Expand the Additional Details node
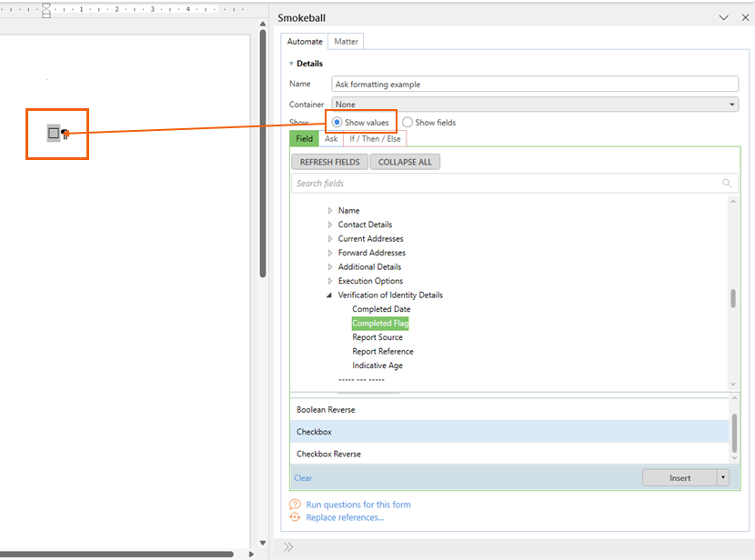This screenshot has height=560, width=755. click(x=330, y=267)
